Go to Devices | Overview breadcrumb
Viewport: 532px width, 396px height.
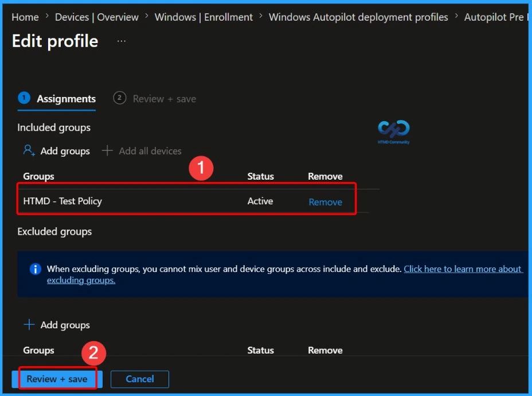[x=97, y=17]
